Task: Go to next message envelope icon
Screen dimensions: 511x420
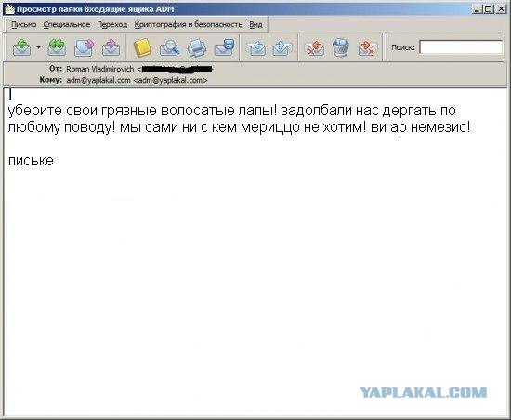Action: pyautogui.click(x=282, y=47)
